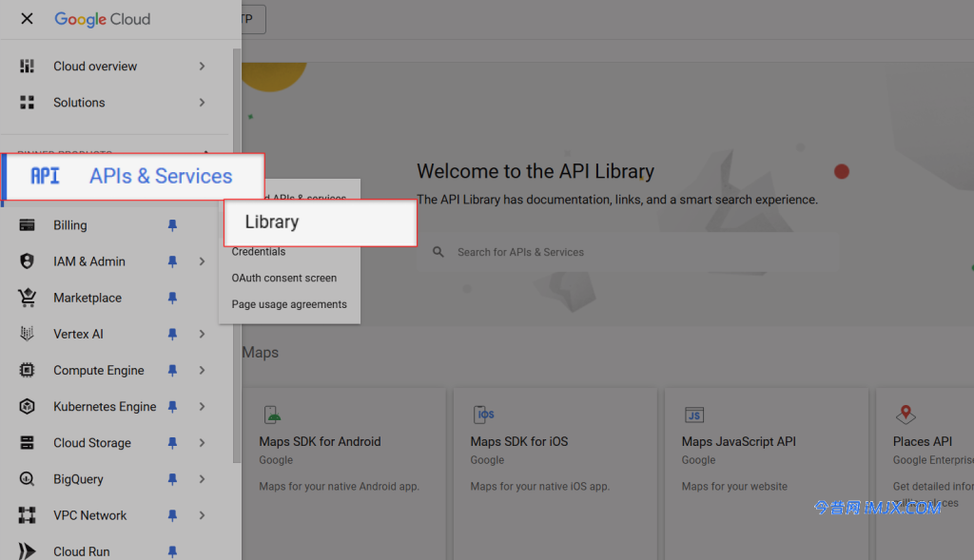Expand the Kubernetes Engine chevron

202,407
